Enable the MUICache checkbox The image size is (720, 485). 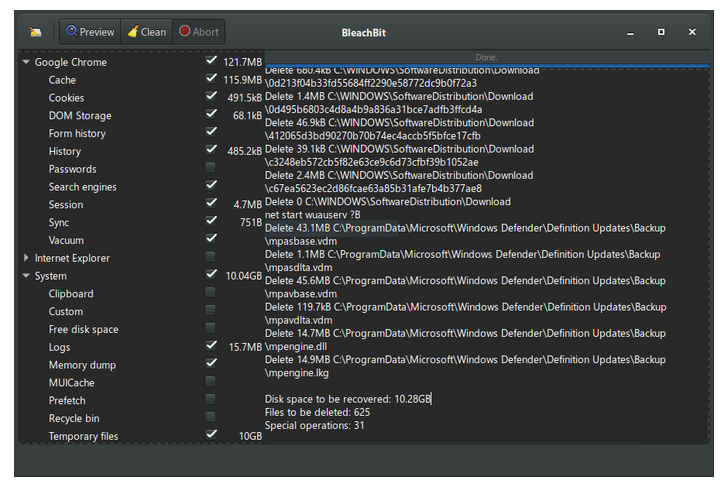pos(210,381)
